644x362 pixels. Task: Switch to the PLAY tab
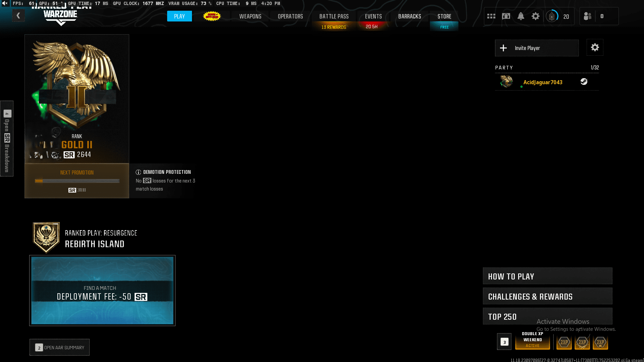click(x=180, y=16)
